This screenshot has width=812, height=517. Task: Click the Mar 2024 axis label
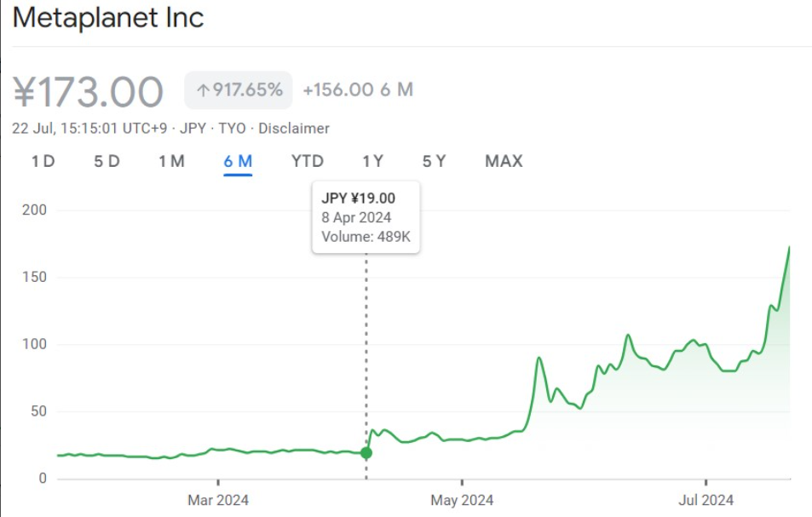pos(218,499)
